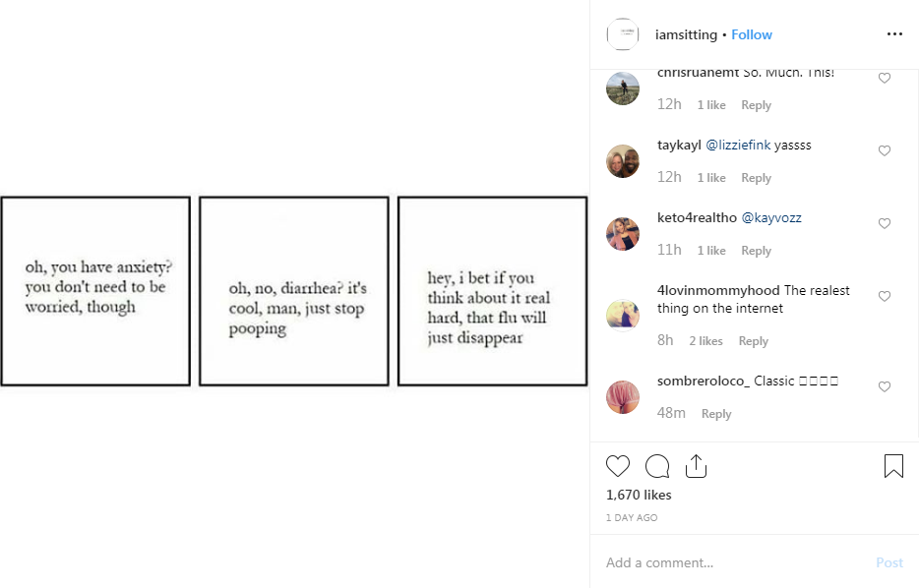The height and width of the screenshot is (588, 919).
Task: Like the post with the heart icon
Action: pos(618,466)
